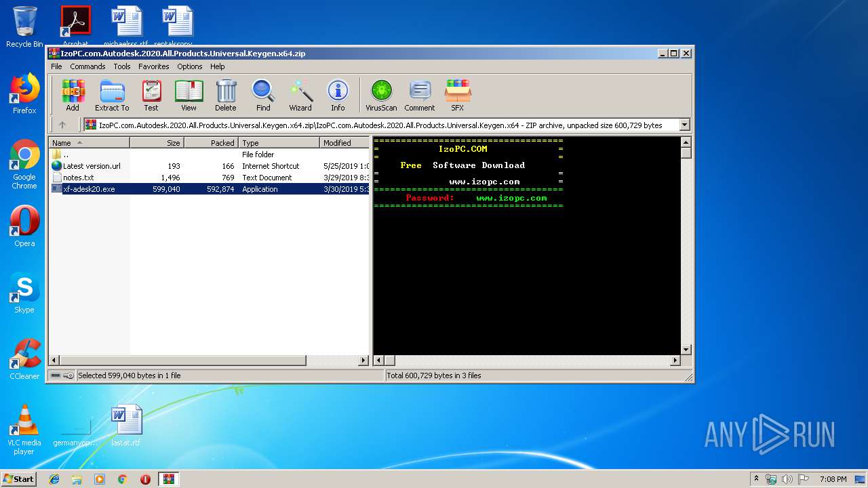This screenshot has height=488, width=868.
Task: Open Recycle Bin desktop icon
Action: pyautogui.click(x=24, y=27)
